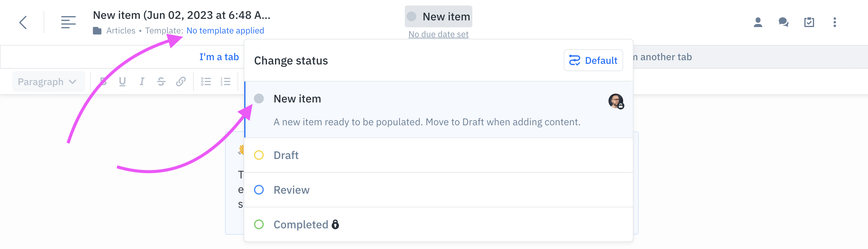The height and width of the screenshot is (249, 868).
Task: Select the Draft status radio
Action: coord(259,155)
